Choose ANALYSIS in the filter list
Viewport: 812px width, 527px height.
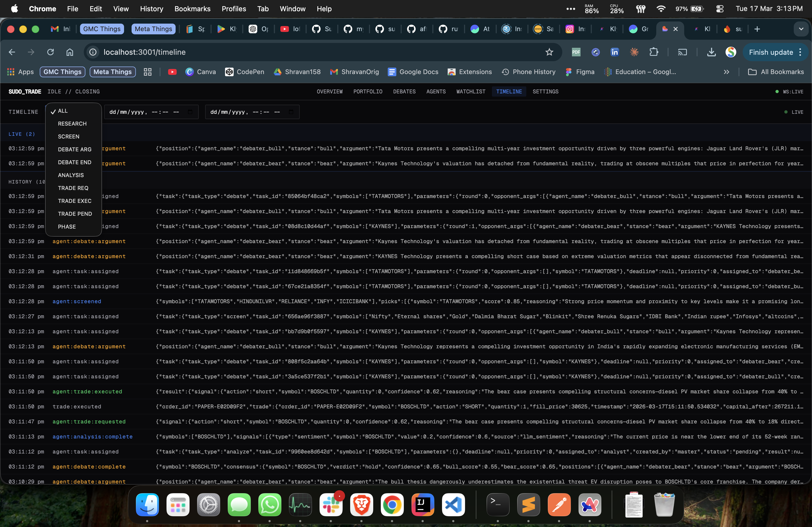pos(71,175)
